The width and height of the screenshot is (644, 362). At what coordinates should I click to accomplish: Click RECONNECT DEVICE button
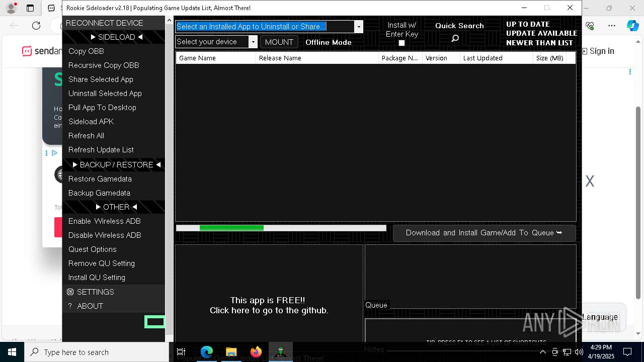(x=114, y=23)
